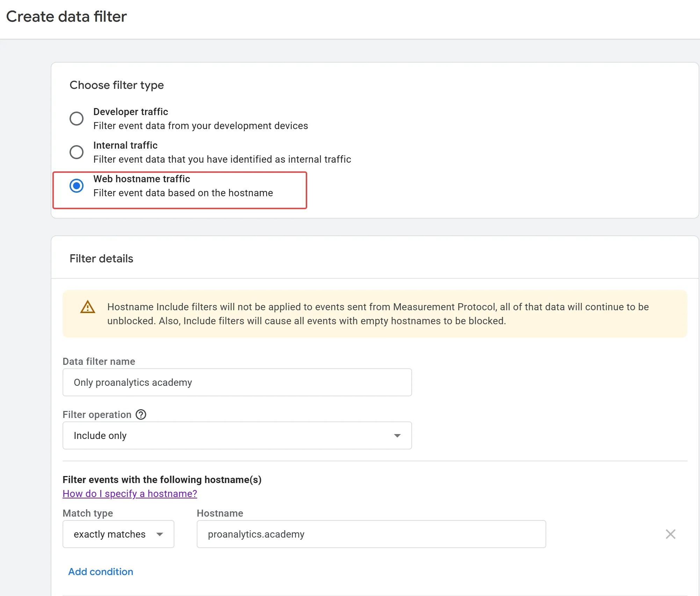Choose the Internal traffic radio option
Viewport: 700px width, 596px height.
(76, 152)
